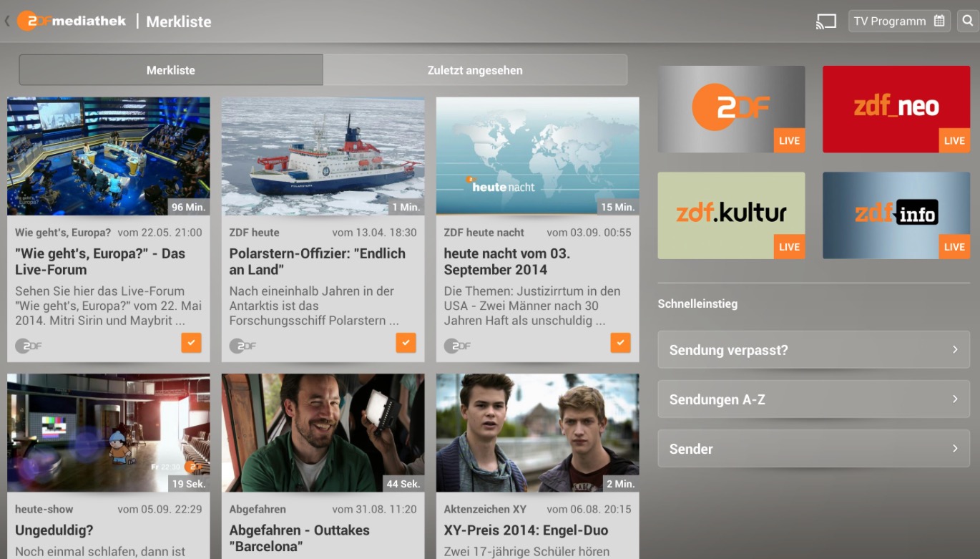Open the zdf_neo live channel tile
Image resolution: width=980 pixels, height=559 pixels.
[x=896, y=109]
